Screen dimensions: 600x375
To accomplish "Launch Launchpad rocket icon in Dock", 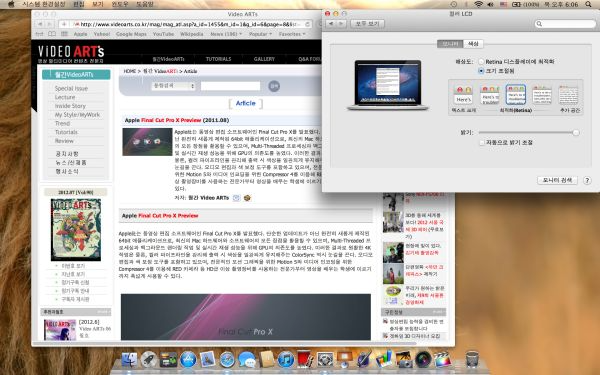I will pos(148,359).
